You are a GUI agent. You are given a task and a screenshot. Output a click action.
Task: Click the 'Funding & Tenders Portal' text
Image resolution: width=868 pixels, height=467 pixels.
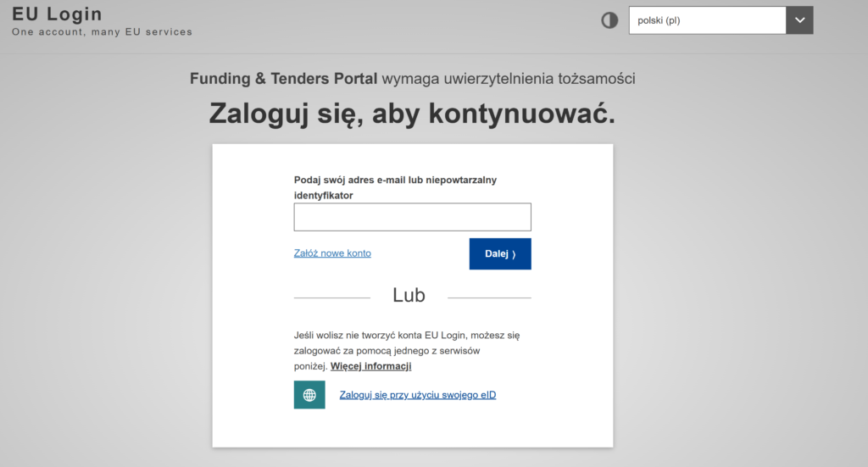283,79
